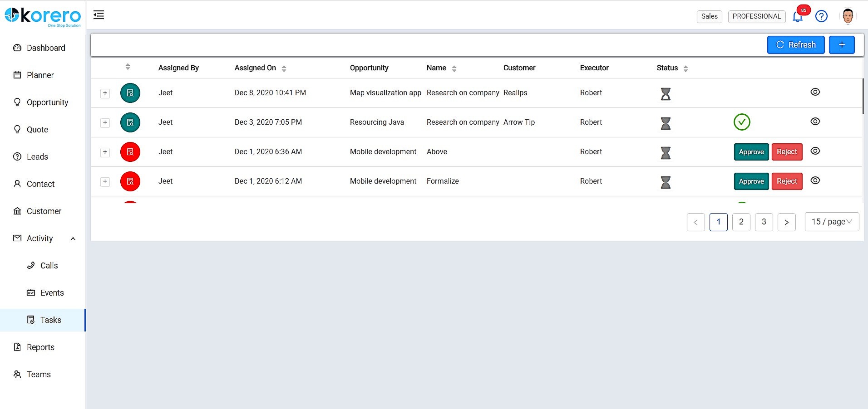
Task: Open the help question mark icon
Action: click(821, 16)
